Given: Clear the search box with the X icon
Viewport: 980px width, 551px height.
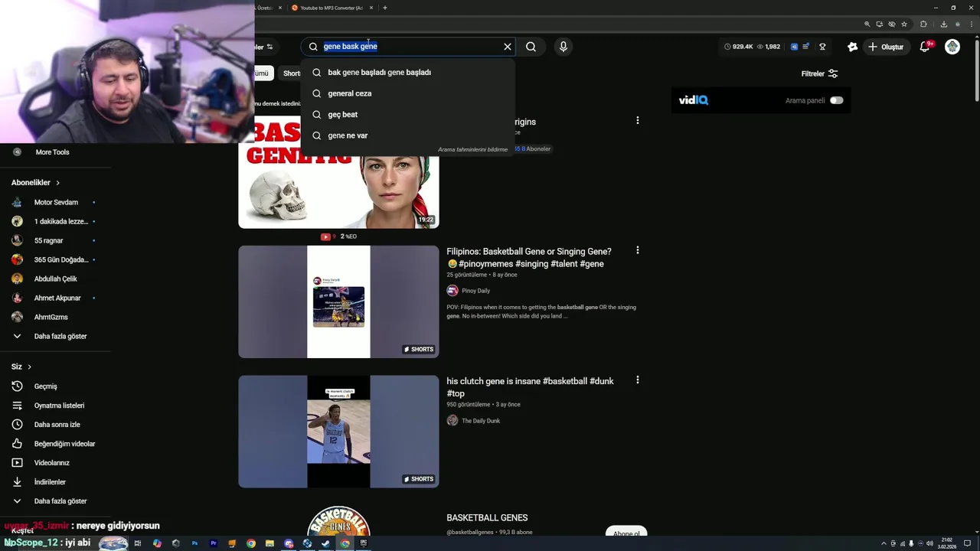Looking at the screenshot, I should click(x=507, y=47).
